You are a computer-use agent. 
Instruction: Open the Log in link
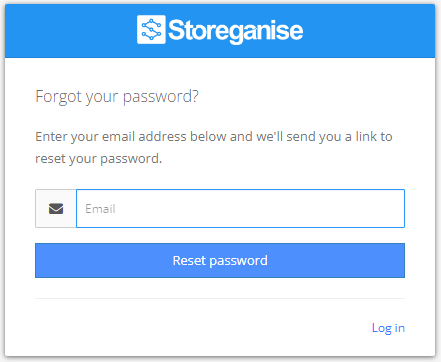388,328
